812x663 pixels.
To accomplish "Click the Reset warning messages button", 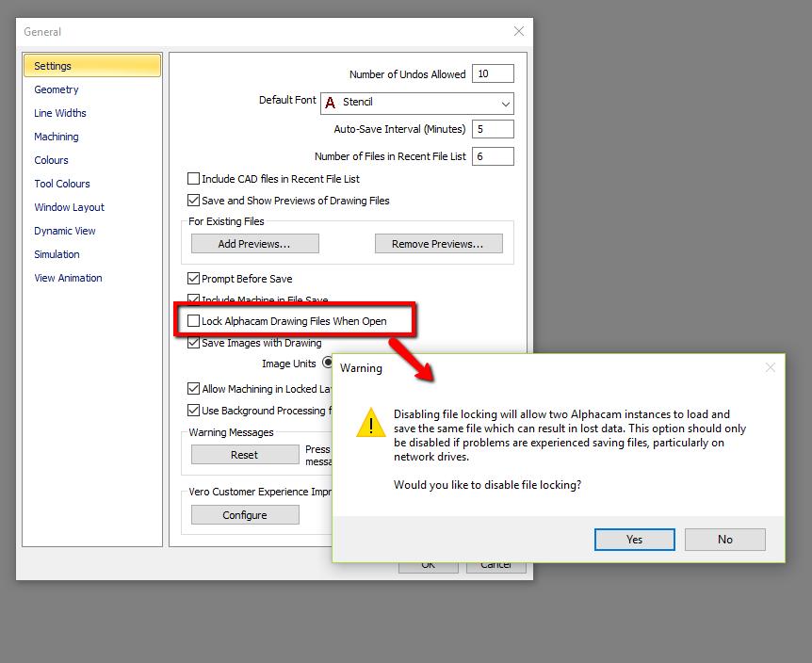I will 245,455.
